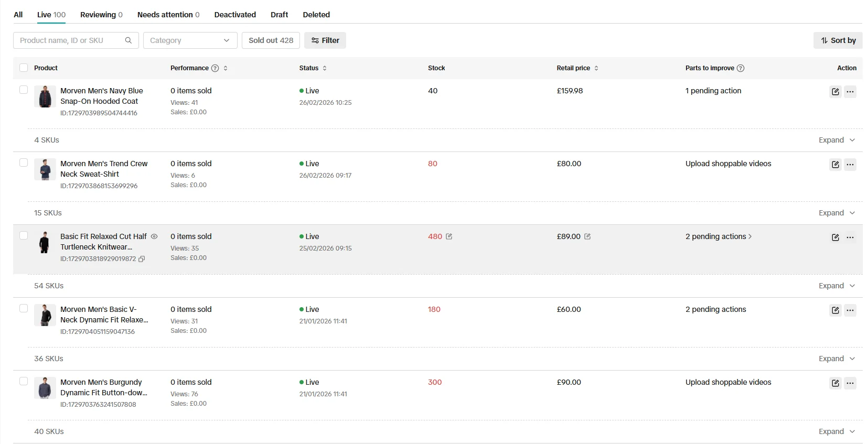This screenshot has width=868, height=444.
Task: Open the Filter options
Action: pos(325,40)
